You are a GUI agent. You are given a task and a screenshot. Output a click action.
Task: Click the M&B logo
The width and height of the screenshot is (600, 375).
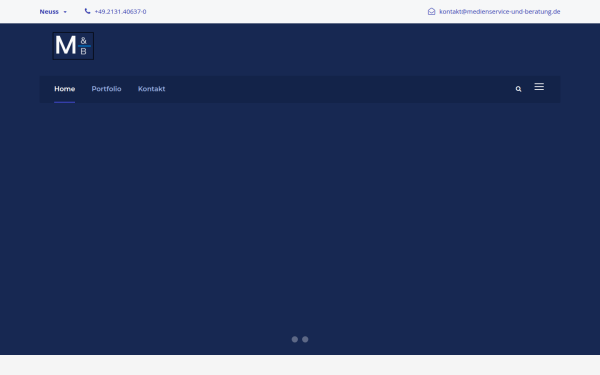pyautogui.click(x=73, y=46)
